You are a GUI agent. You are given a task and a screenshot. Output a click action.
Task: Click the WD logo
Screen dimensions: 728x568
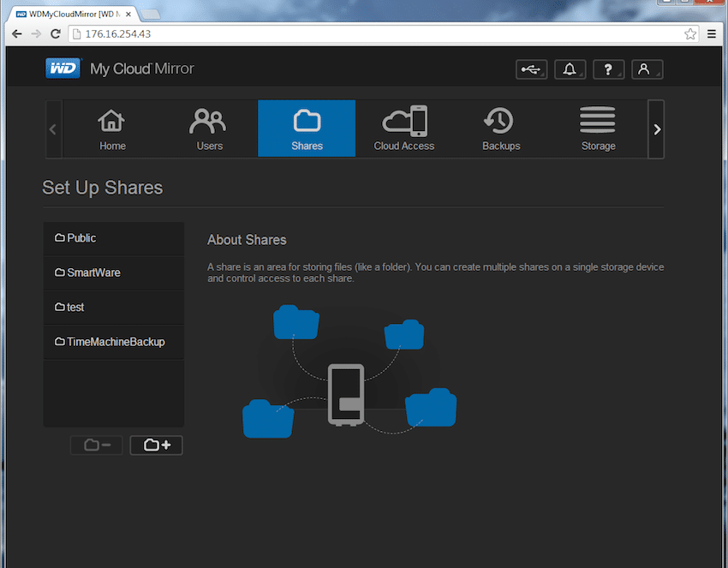pos(63,69)
